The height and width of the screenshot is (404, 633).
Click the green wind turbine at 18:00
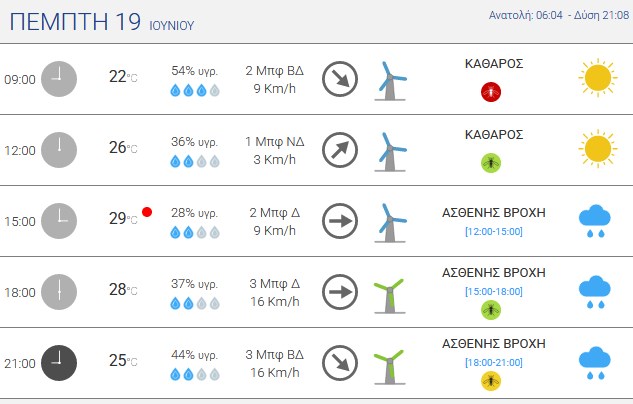pyautogui.click(x=390, y=296)
